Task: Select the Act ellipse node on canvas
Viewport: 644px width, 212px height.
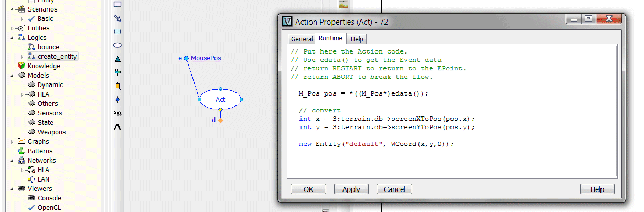Action: click(220, 99)
